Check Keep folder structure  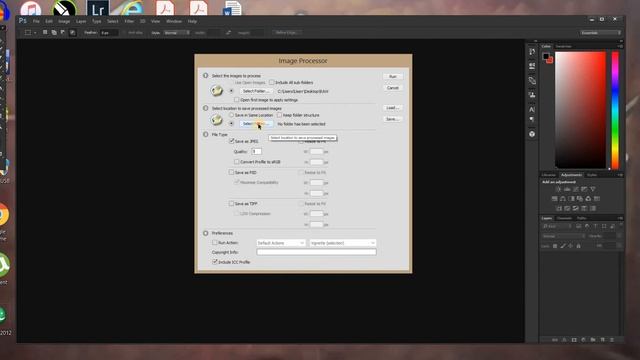click(x=280, y=115)
